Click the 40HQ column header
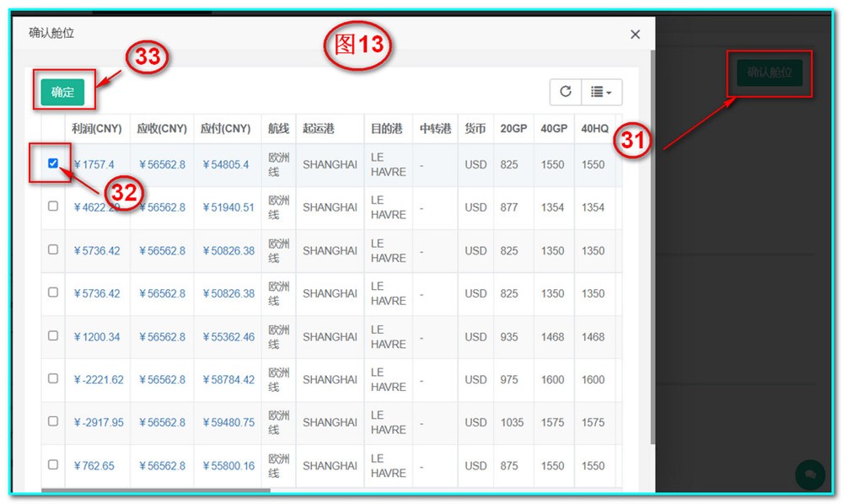The height and width of the screenshot is (504, 843). pos(593,129)
